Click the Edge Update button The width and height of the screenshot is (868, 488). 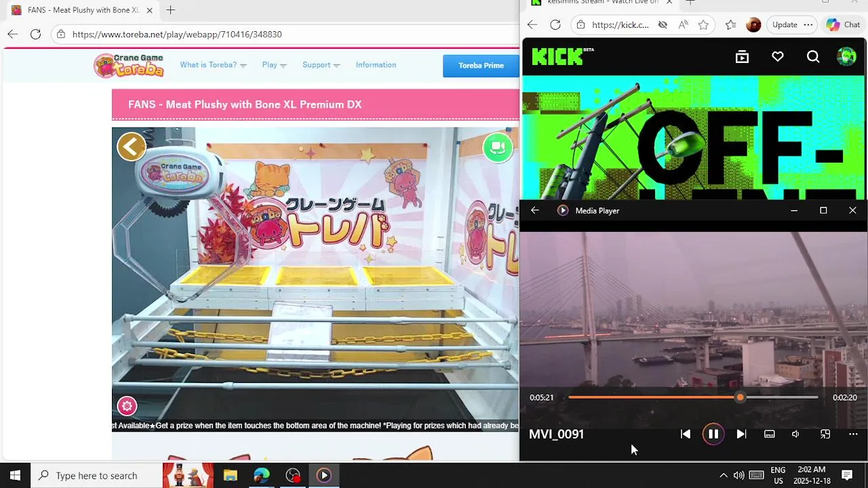[x=785, y=25]
